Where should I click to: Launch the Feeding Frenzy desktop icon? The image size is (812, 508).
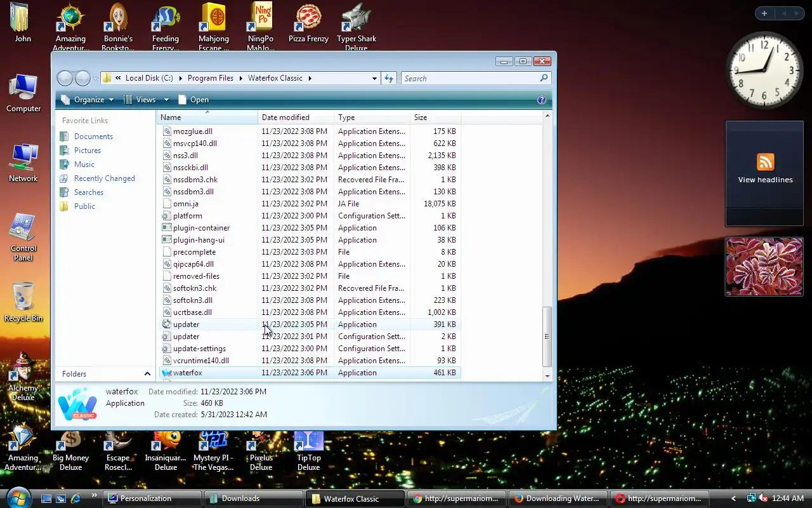(x=166, y=27)
